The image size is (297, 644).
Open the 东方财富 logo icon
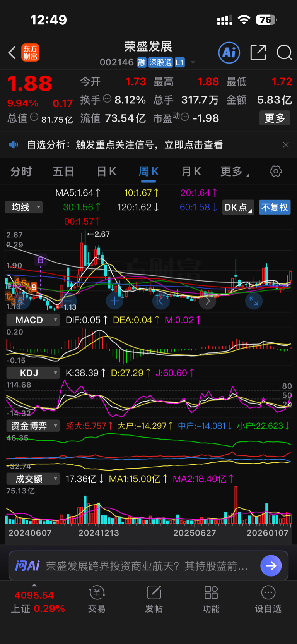pyautogui.click(x=31, y=53)
